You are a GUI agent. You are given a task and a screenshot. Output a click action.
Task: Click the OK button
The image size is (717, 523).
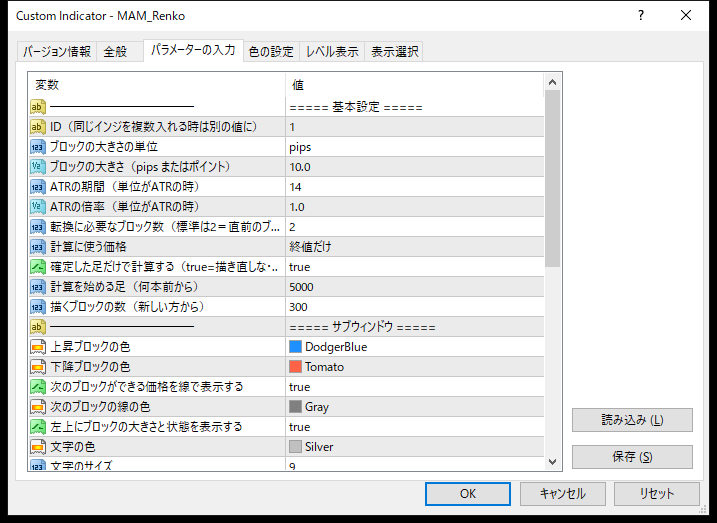tap(468, 494)
